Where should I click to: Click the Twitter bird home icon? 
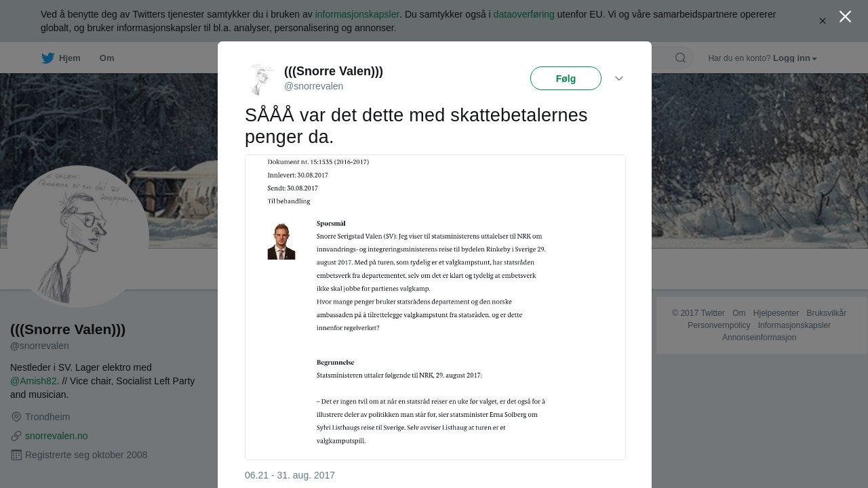pos(47,58)
